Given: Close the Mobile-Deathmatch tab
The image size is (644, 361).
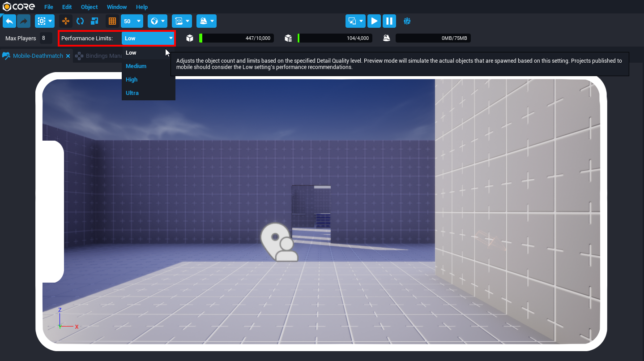Looking at the screenshot, I should pyautogui.click(x=68, y=56).
